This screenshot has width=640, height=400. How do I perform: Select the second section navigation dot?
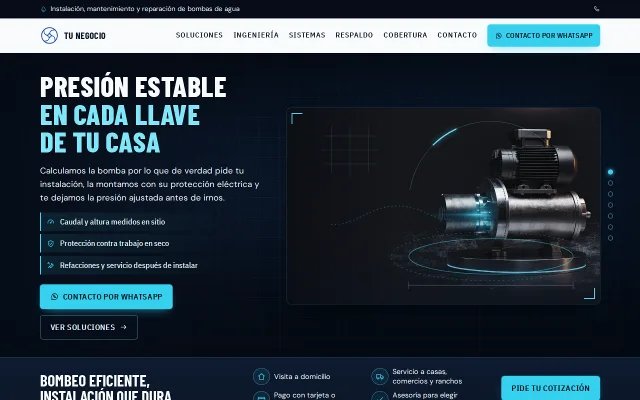[611, 183]
